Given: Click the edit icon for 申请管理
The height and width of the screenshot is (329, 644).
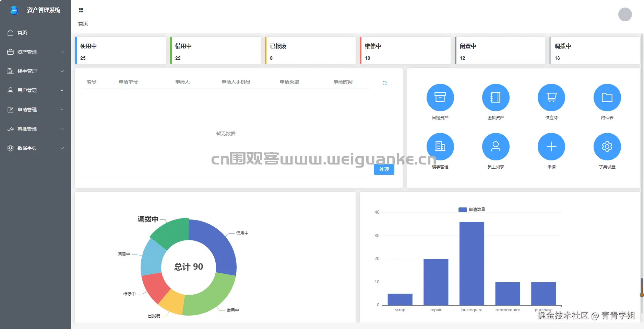Looking at the screenshot, I should pos(11,110).
